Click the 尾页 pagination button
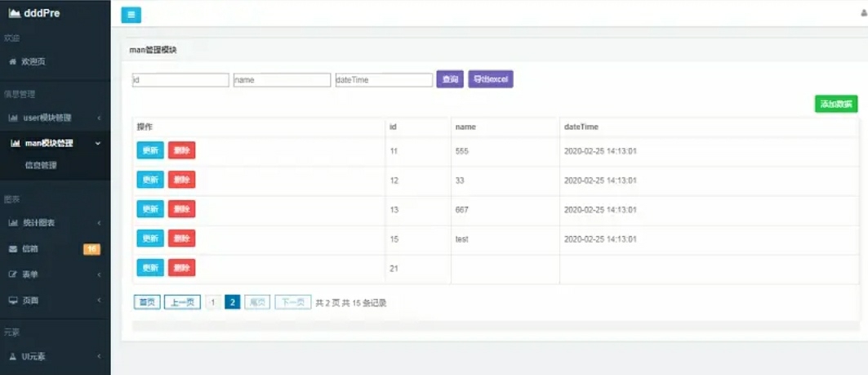The height and width of the screenshot is (375, 868). [257, 302]
